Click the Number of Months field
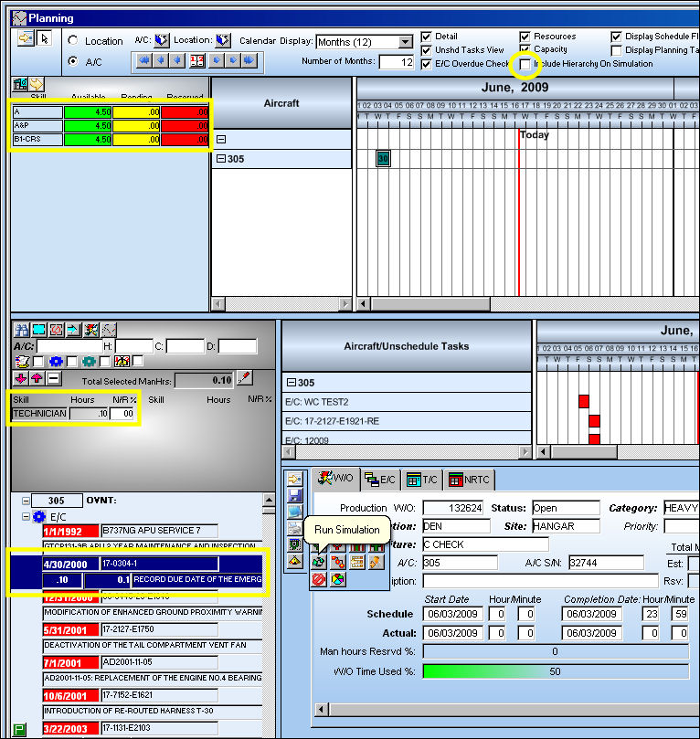 click(x=397, y=62)
